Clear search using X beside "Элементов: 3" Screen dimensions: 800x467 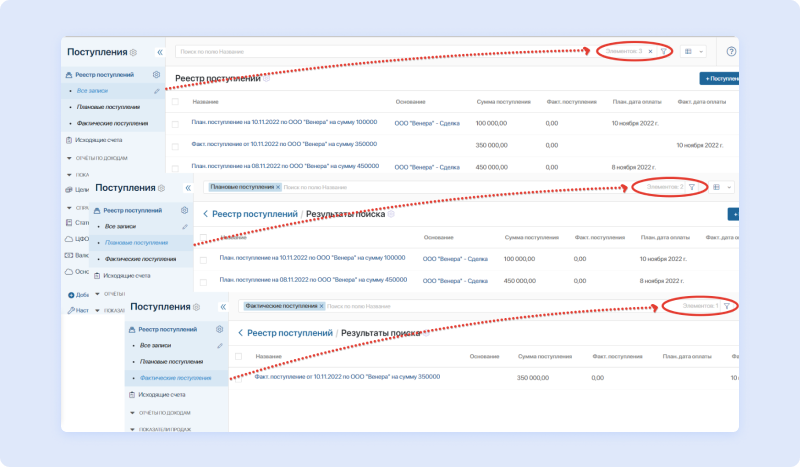pos(650,51)
